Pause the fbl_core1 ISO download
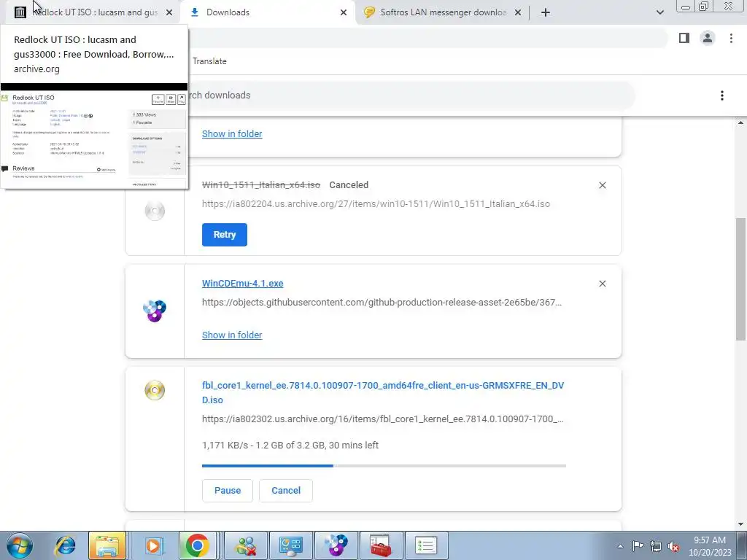Viewport: 747px width, 560px height. [x=228, y=491]
